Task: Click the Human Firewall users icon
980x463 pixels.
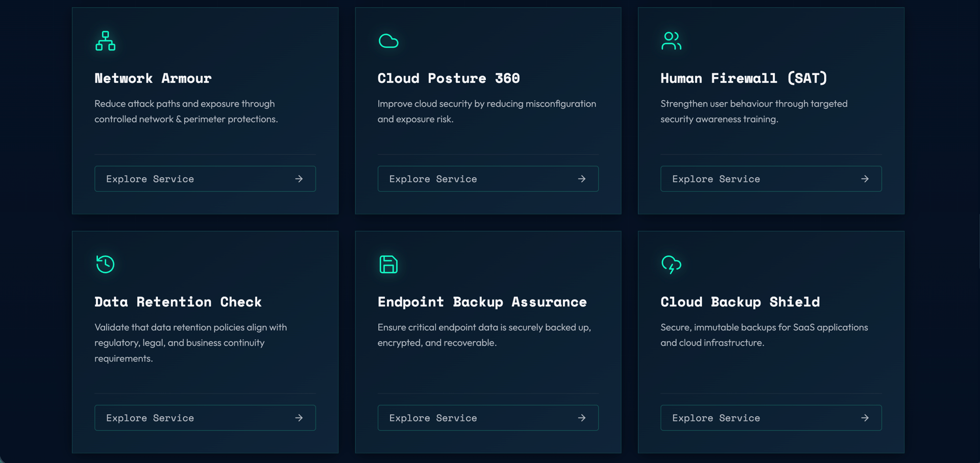Action: tap(671, 41)
